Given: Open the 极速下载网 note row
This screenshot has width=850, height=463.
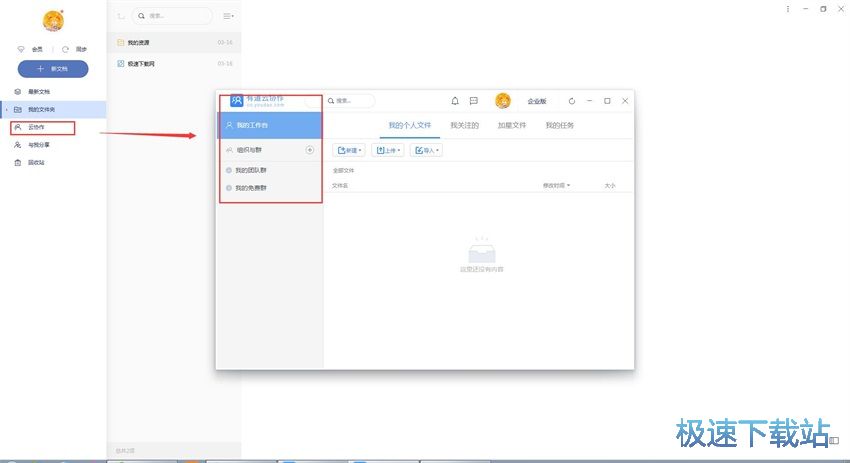Looking at the screenshot, I should coord(174,63).
